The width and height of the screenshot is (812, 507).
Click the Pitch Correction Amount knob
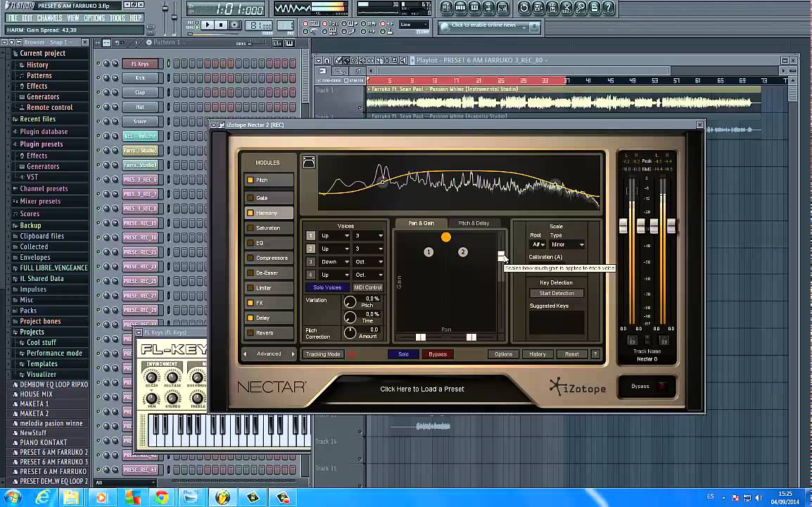350,333
